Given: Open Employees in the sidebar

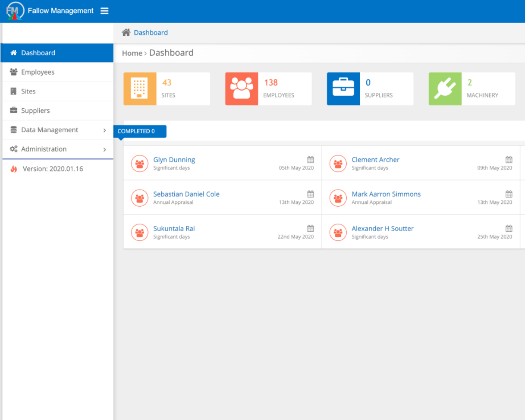Looking at the screenshot, I should point(38,72).
